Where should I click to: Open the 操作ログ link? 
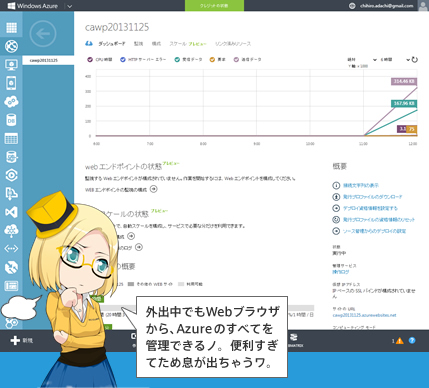click(341, 272)
